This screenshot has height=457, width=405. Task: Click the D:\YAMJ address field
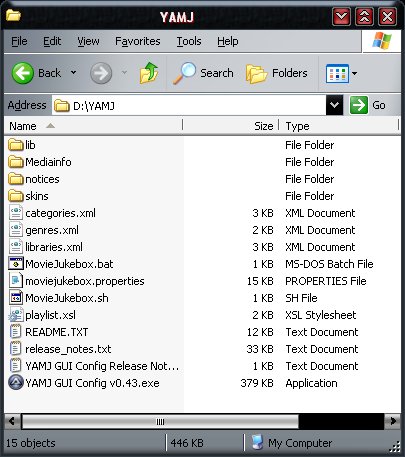point(189,106)
